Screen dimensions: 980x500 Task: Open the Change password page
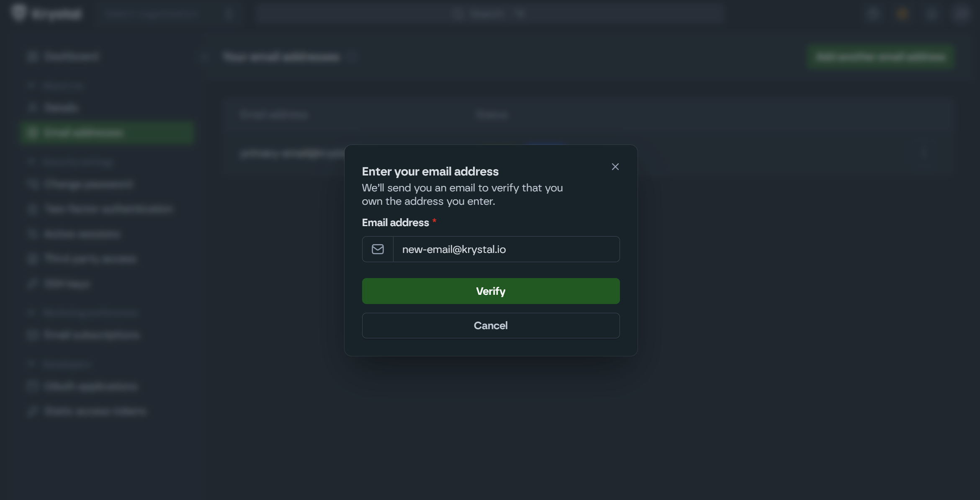click(88, 184)
